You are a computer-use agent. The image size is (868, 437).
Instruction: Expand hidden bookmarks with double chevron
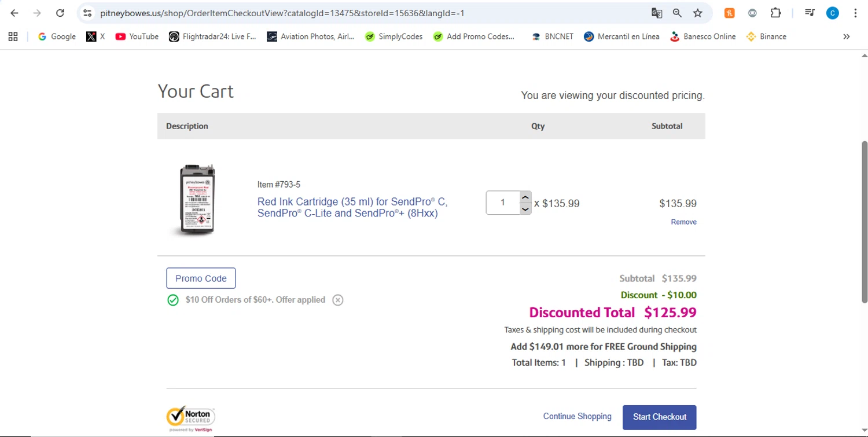tap(846, 36)
